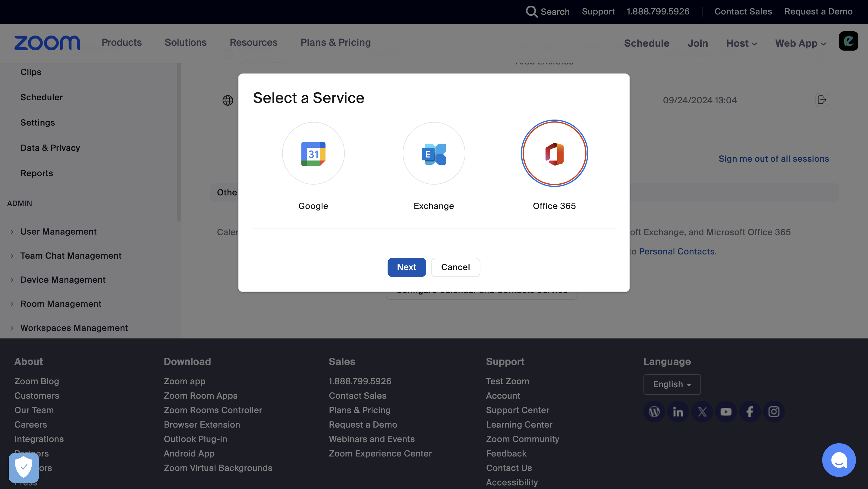
Task: Open Zoom Virtual Backgrounds footer link
Action: [218, 468]
